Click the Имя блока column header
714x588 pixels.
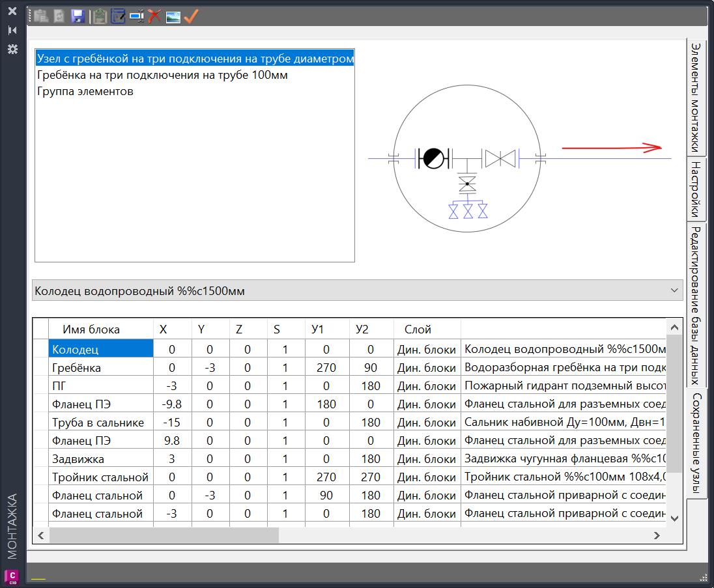pyautogui.click(x=91, y=329)
